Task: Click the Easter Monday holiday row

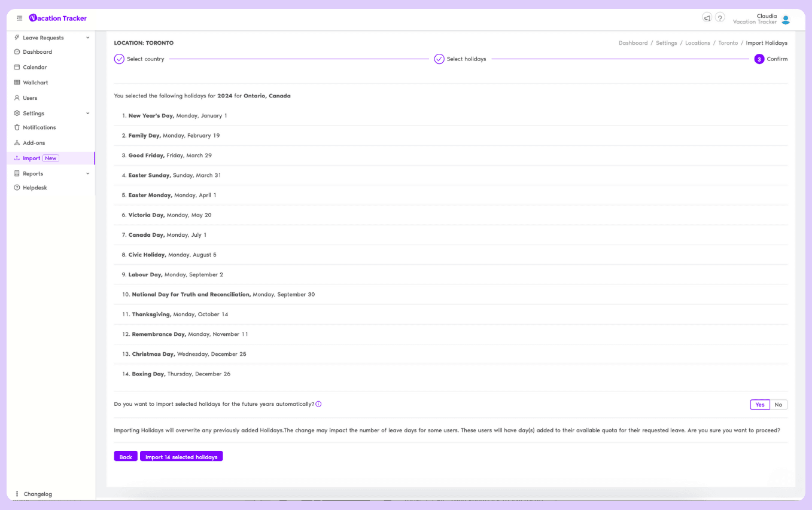Action: [x=451, y=195]
